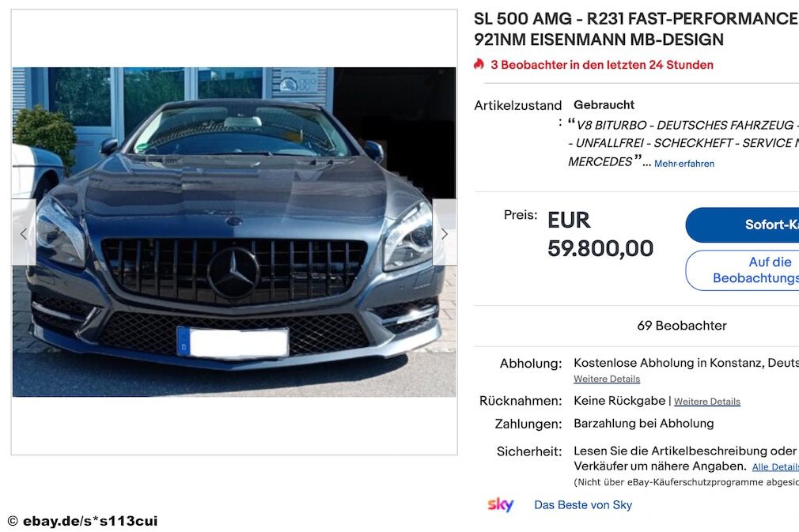Click the EUR 59.800,00 price
The image size is (799, 532).
click(600, 234)
